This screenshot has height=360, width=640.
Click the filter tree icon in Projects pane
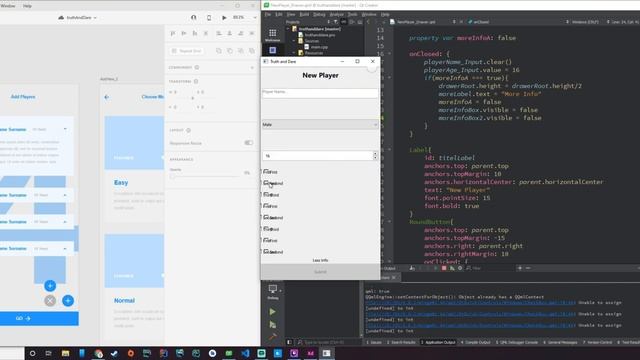[x=335, y=22]
